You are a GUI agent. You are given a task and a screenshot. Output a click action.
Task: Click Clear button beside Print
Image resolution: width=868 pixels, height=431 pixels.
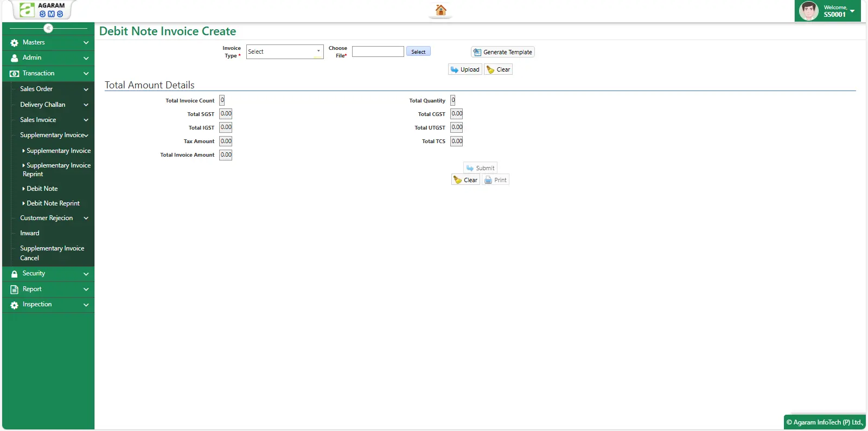465,180
